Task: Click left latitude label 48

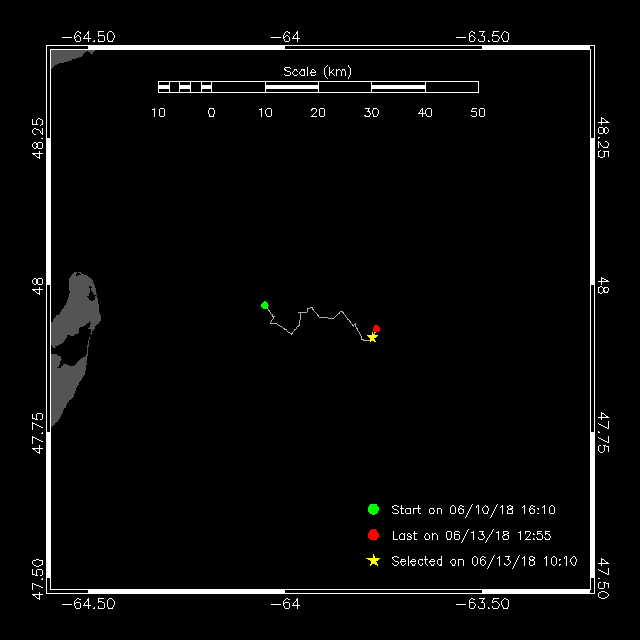Action: point(38,286)
